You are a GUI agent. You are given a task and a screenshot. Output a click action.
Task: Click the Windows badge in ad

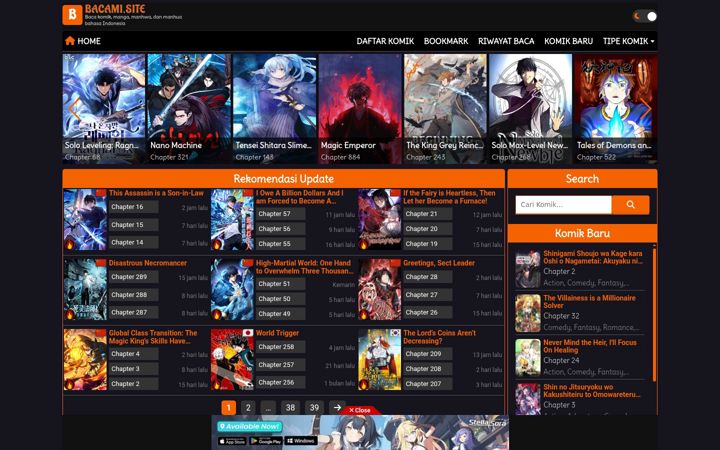pos(301,441)
